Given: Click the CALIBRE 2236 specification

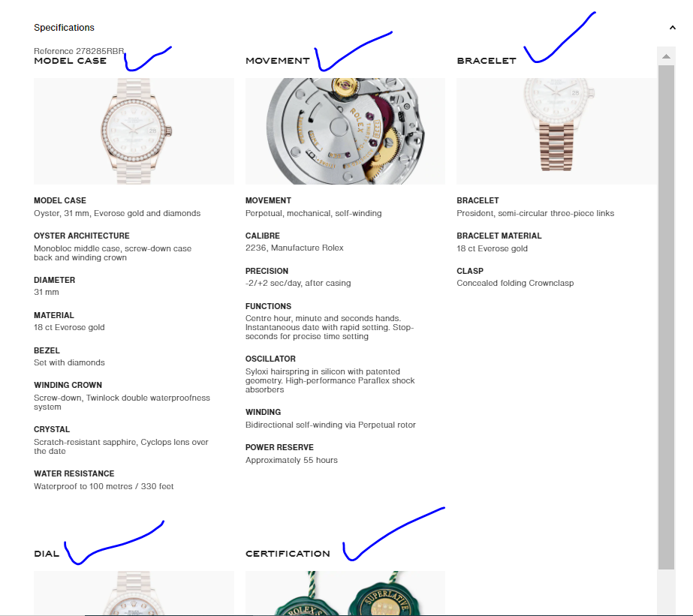Looking at the screenshot, I should pos(294,248).
